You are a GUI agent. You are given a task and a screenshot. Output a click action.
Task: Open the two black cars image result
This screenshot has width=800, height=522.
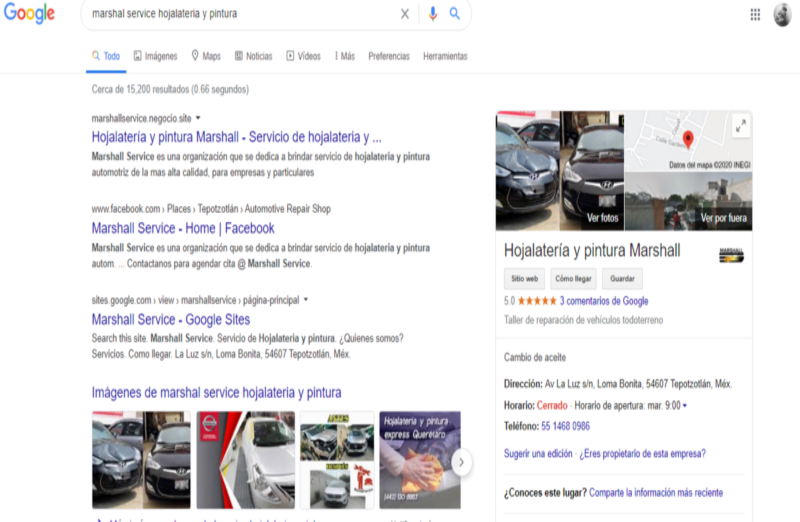tap(141, 460)
